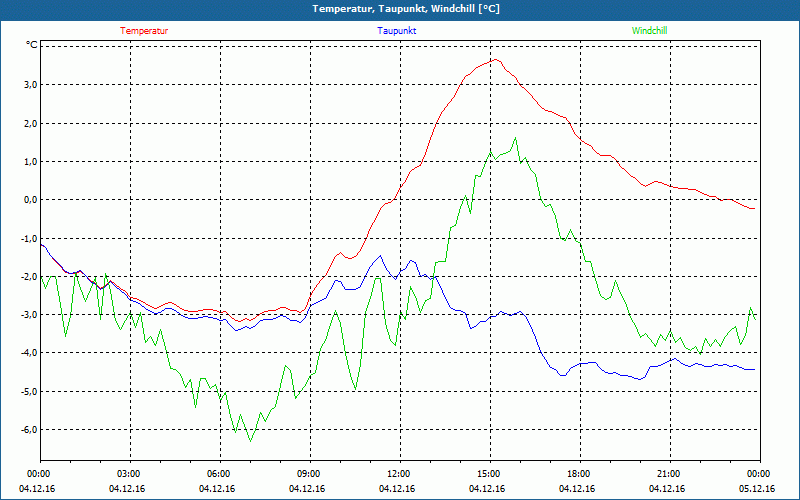Click the 12:00 time axis label
The height and width of the screenshot is (500, 800).
tap(398, 474)
